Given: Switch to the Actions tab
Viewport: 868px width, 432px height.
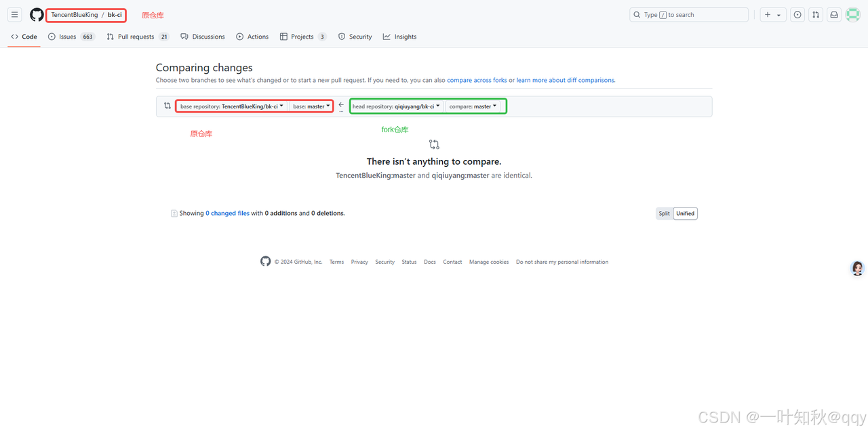Looking at the screenshot, I should 252,37.
